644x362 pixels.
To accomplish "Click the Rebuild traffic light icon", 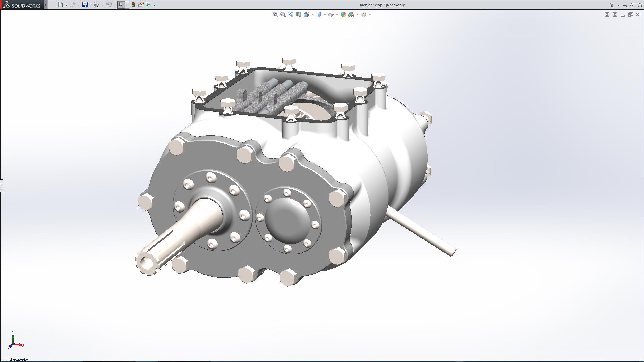I will 133,5.
